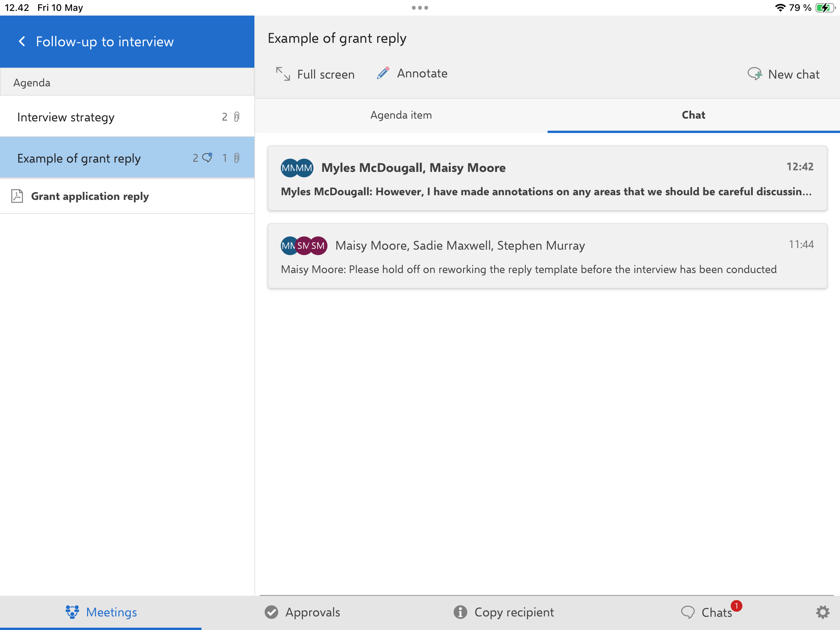The width and height of the screenshot is (840, 630).
Task: Click the Full screen arrows icon
Action: (x=283, y=74)
